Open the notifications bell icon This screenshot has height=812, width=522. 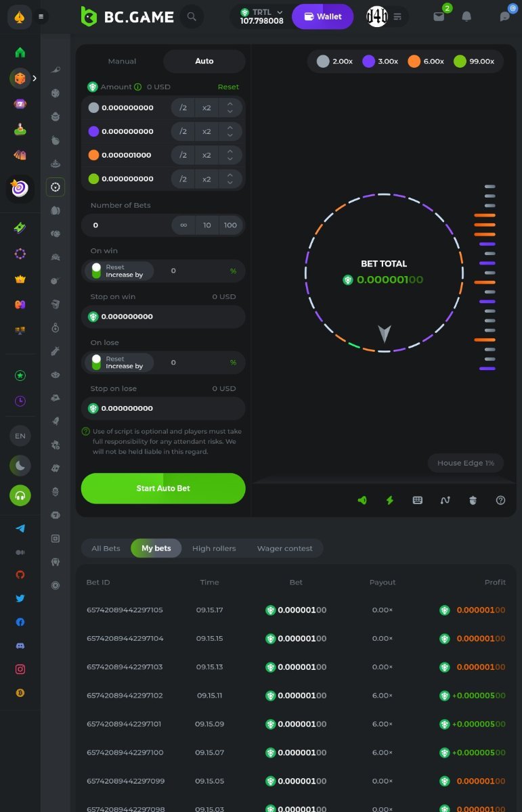click(466, 16)
